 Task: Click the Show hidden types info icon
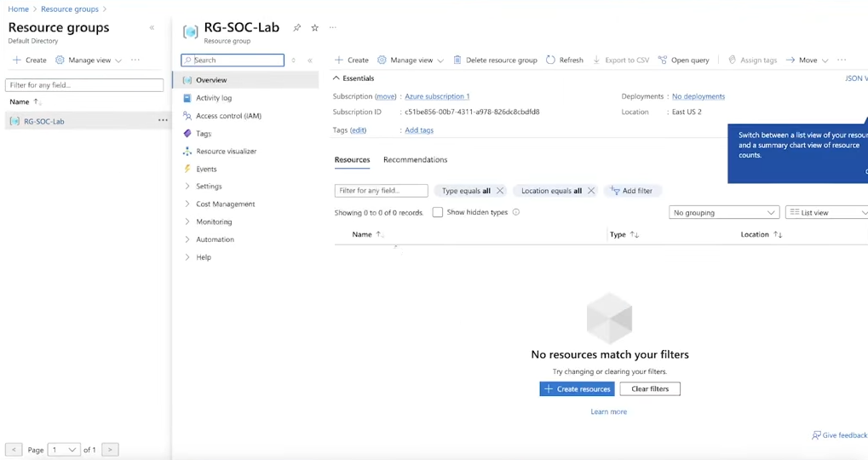point(516,212)
